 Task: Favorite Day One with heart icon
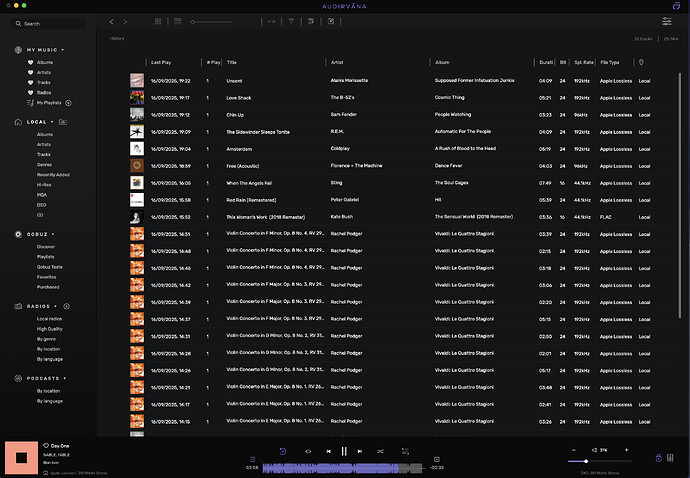point(46,445)
